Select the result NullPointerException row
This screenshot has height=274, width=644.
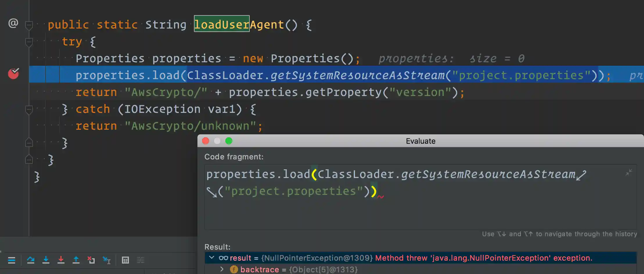pos(420,258)
